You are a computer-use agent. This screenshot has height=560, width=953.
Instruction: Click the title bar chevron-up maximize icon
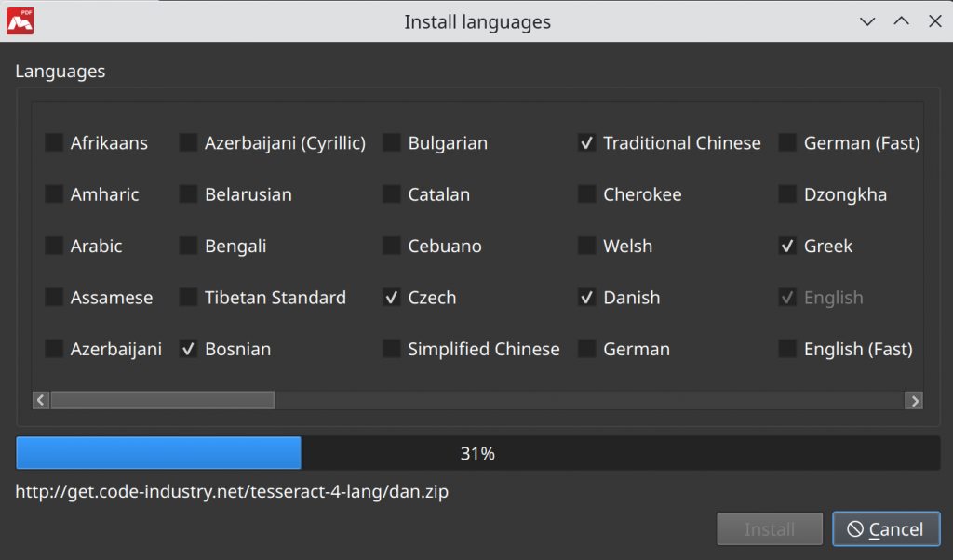point(901,21)
